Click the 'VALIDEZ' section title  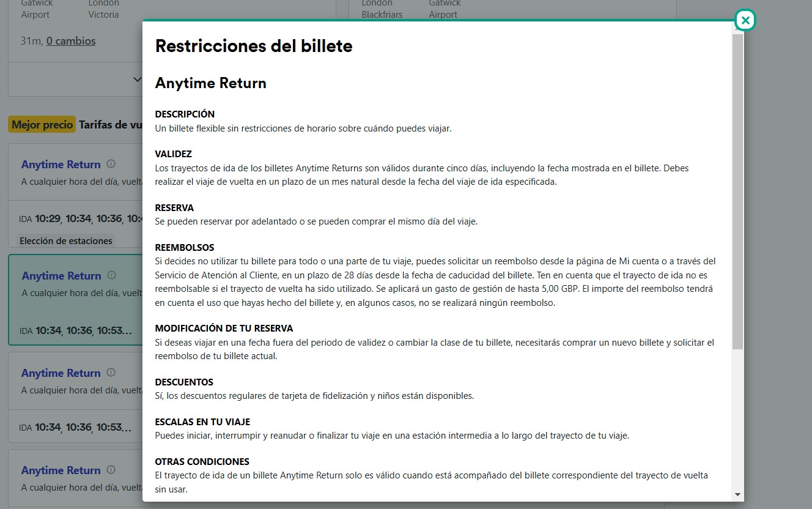(174, 154)
